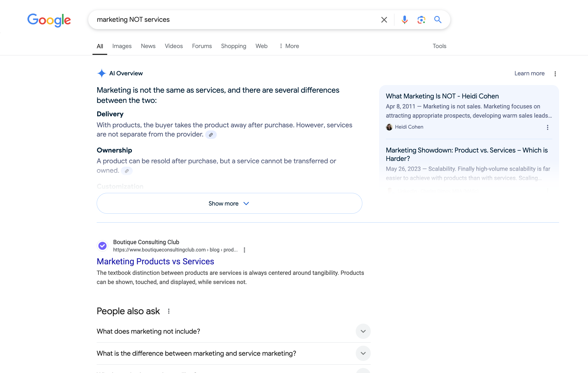Click the boutiqueconsultingclub.com URL breadcrumb
This screenshot has height=373, width=588.
[x=175, y=250]
